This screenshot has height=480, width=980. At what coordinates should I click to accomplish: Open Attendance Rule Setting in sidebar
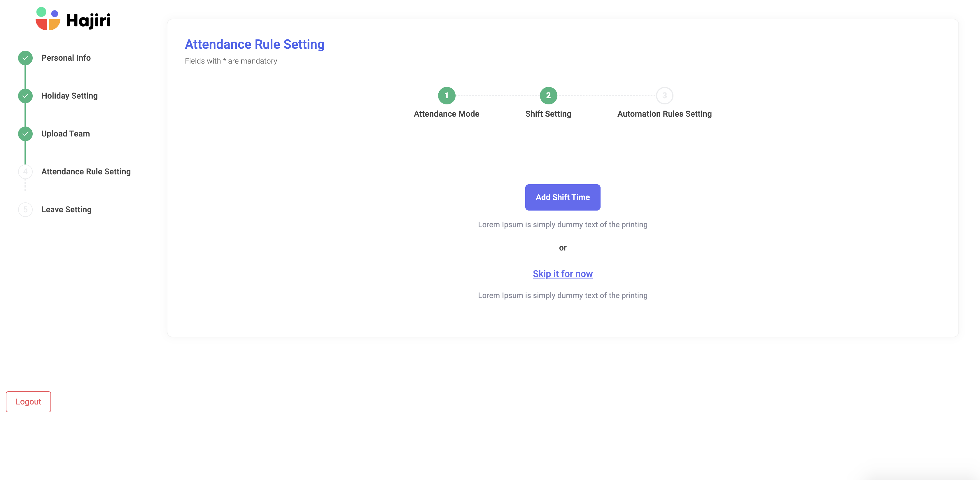[x=86, y=171]
